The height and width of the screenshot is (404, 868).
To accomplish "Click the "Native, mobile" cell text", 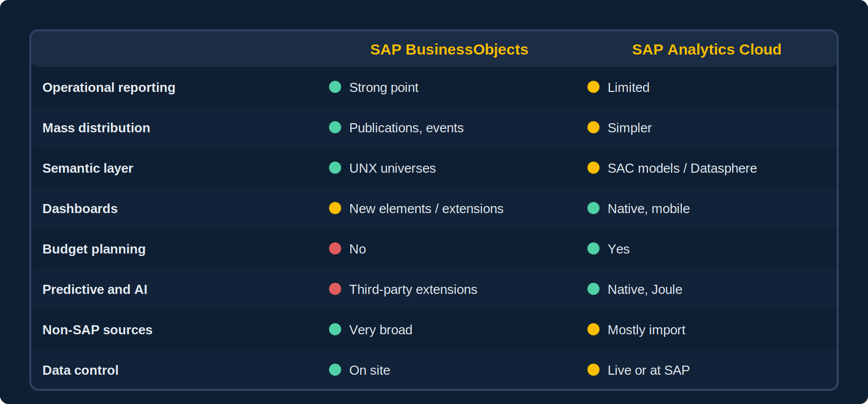I will point(648,209).
